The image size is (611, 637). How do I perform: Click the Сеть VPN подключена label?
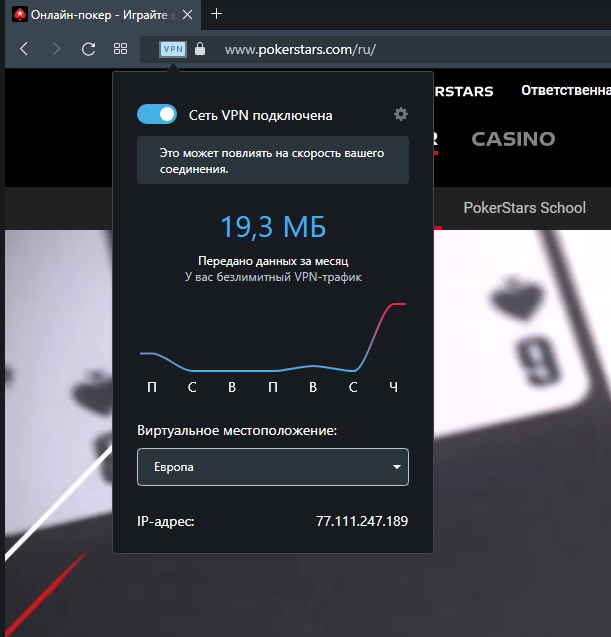click(260, 115)
